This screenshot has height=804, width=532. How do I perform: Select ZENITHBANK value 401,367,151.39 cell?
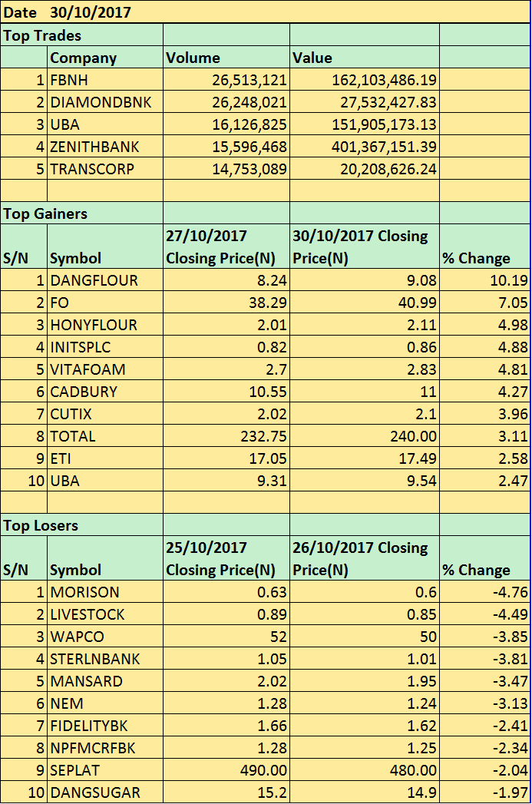click(x=364, y=147)
